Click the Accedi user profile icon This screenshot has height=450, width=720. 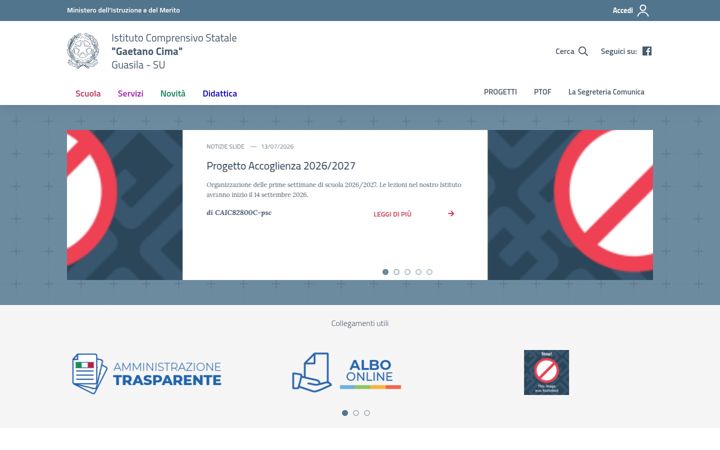click(643, 10)
